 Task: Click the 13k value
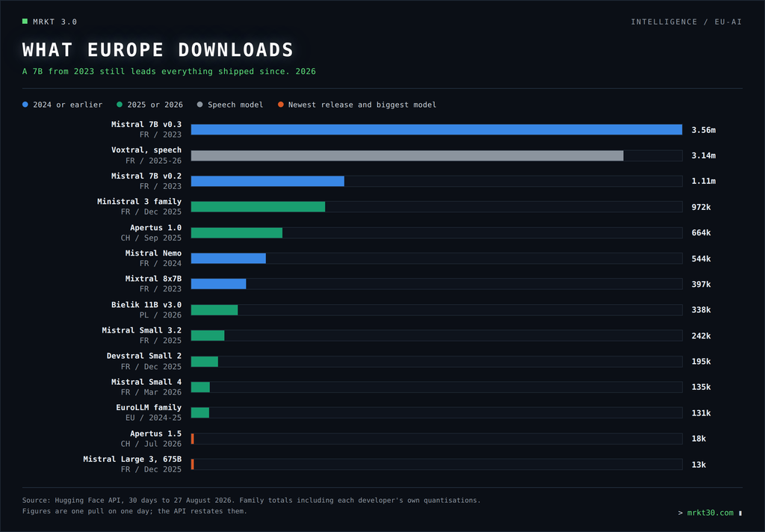pyautogui.click(x=699, y=465)
